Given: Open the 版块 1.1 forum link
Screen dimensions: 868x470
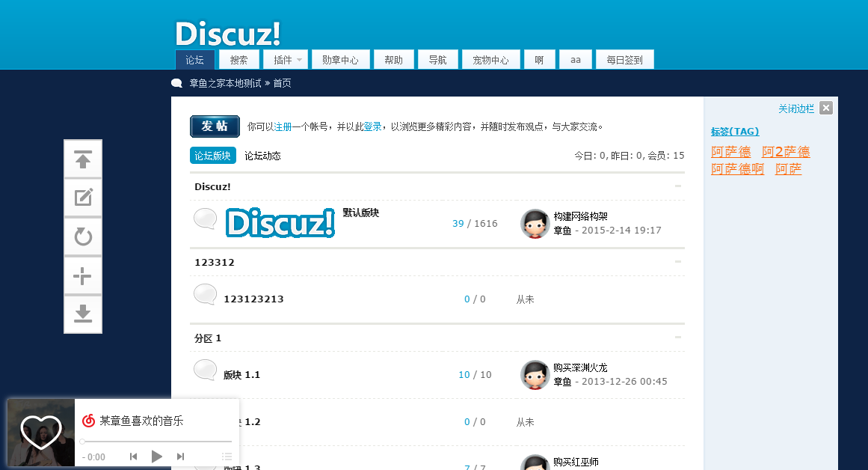Looking at the screenshot, I should [242, 375].
